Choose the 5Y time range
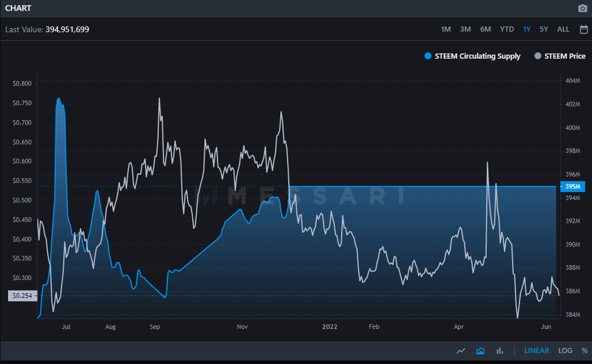The width and height of the screenshot is (592, 364). [x=544, y=29]
